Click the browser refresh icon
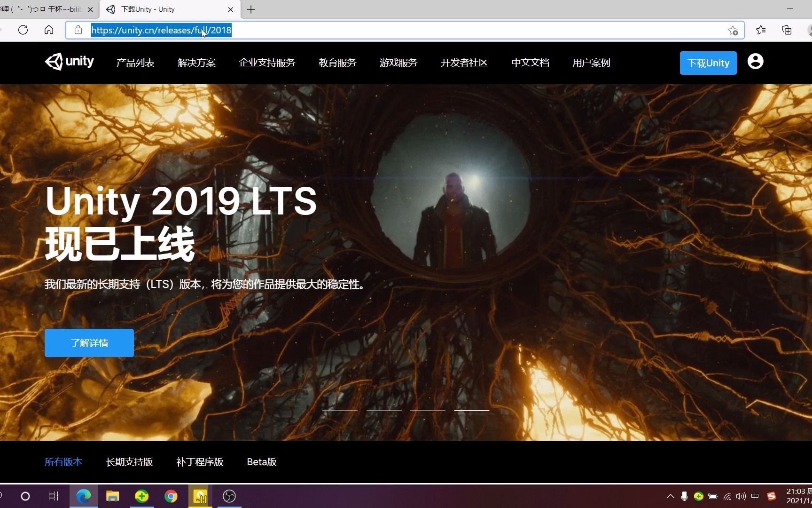The height and width of the screenshot is (508, 812). pyautogui.click(x=23, y=30)
